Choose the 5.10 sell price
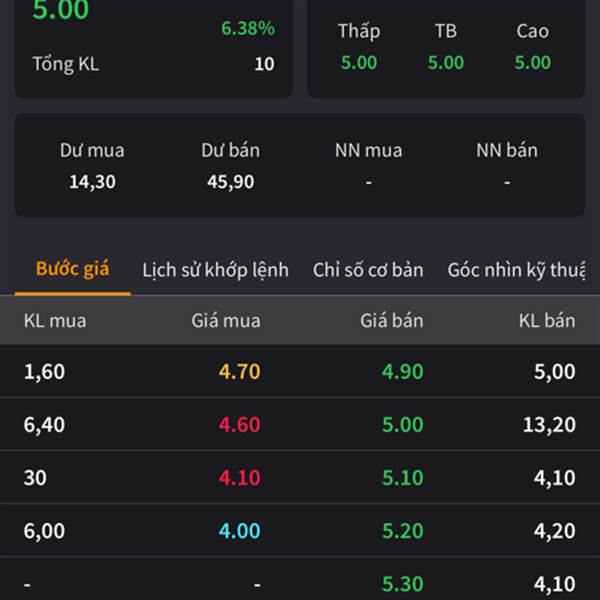This screenshot has height=600, width=600. click(402, 478)
